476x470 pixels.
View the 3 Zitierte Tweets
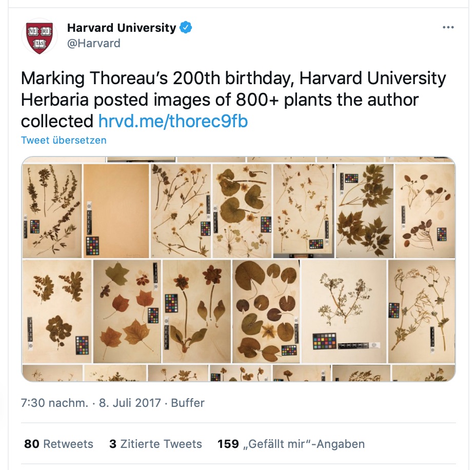pos(156,444)
